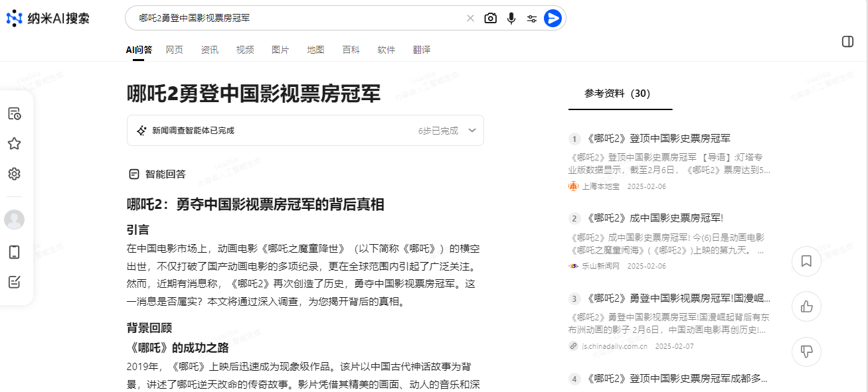Click the search input field
868x392 pixels.
(299, 19)
